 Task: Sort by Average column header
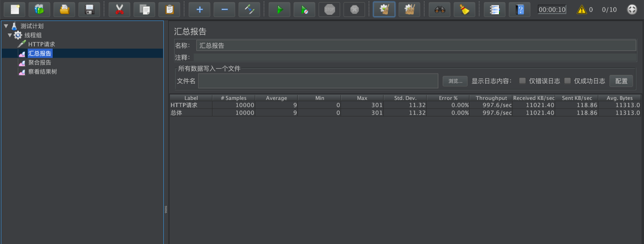(276, 98)
